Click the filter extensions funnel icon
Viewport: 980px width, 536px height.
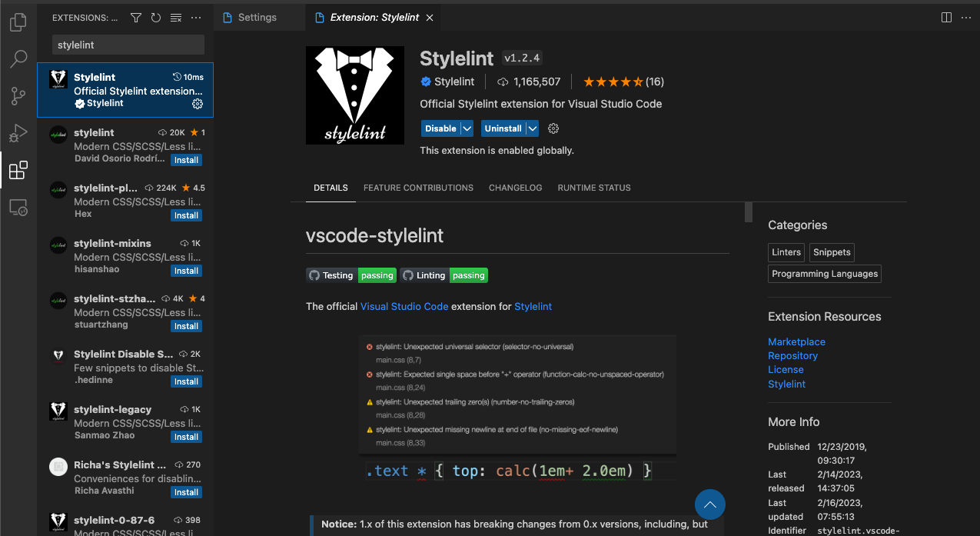click(136, 17)
